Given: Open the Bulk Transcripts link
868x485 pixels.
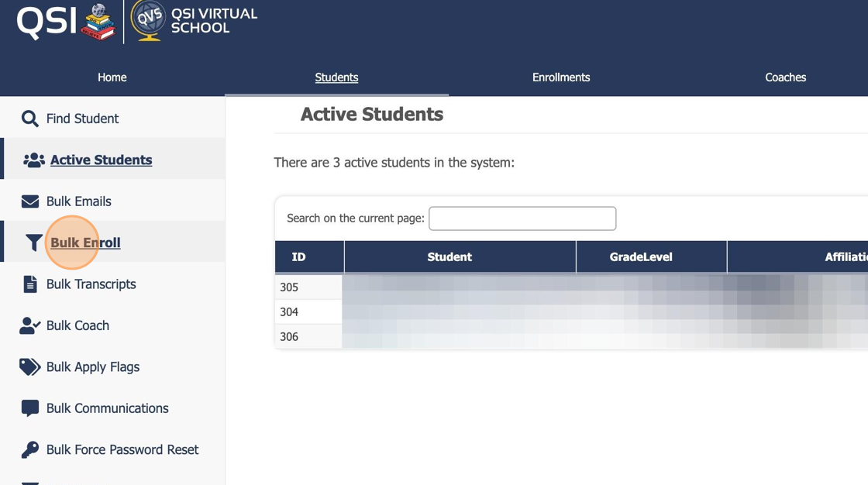Looking at the screenshot, I should pyautogui.click(x=91, y=284).
